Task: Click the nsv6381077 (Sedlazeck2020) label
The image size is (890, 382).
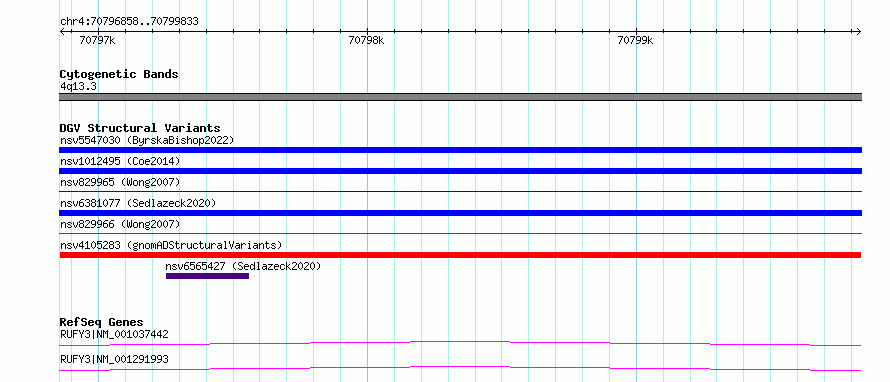Action: coord(138,203)
